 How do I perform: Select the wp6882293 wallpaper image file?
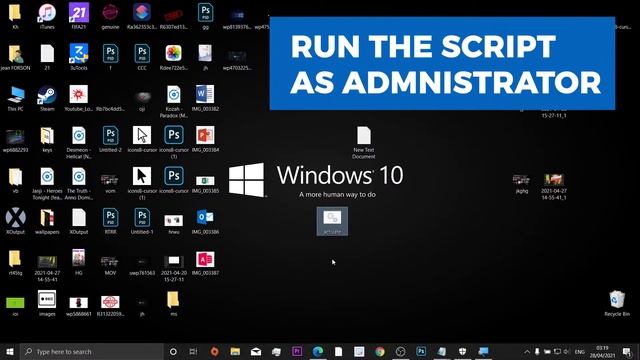[x=16, y=141]
